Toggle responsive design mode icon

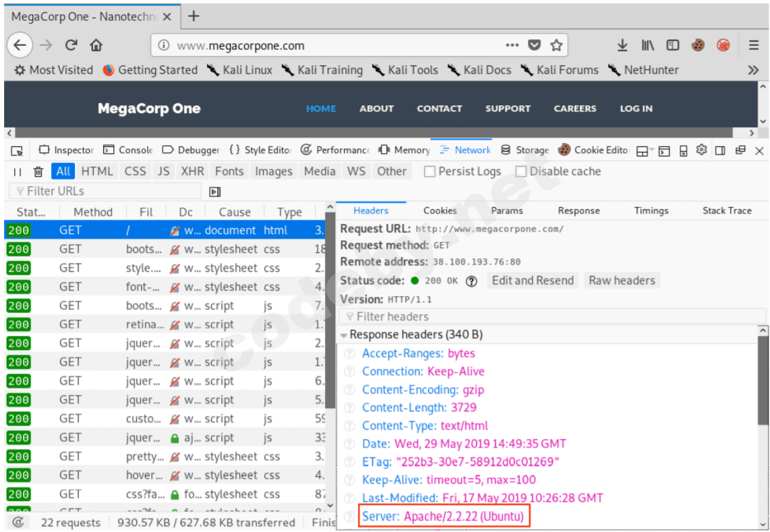683,151
